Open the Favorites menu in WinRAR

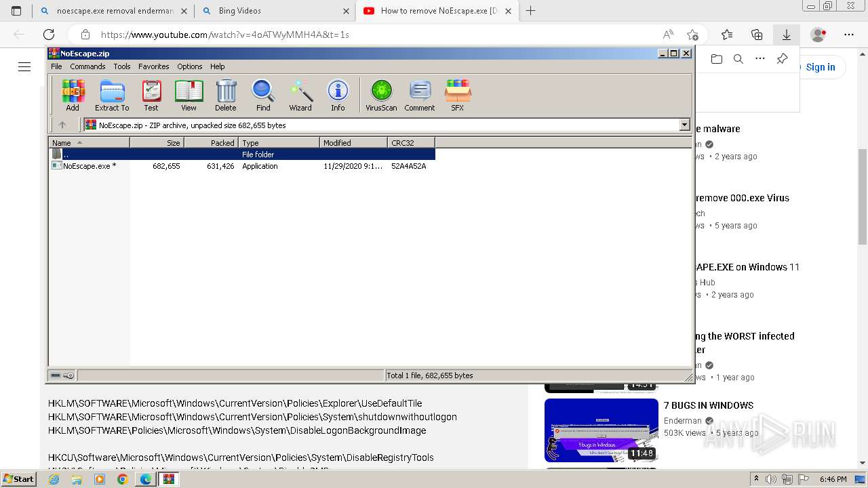click(154, 66)
